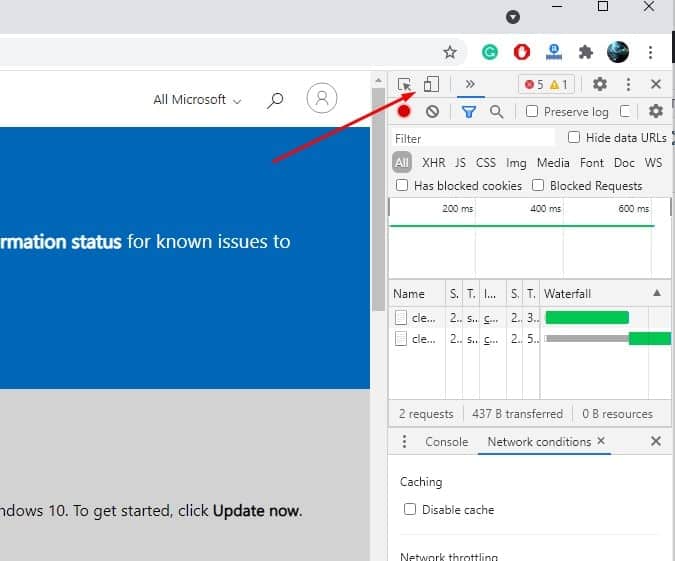Check Blocked Requests
The image size is (675, 561).
[x=538, y=185]
